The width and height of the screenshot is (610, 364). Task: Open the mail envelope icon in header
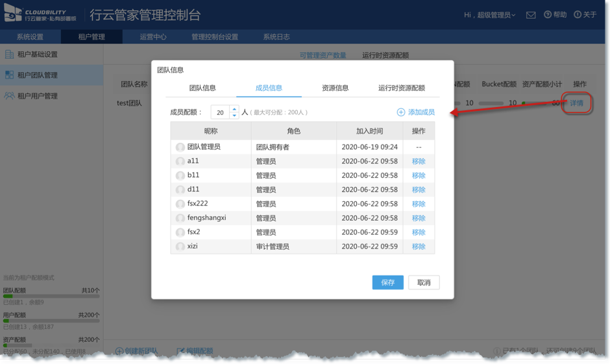pyautogui.click(x=531, y=15)
